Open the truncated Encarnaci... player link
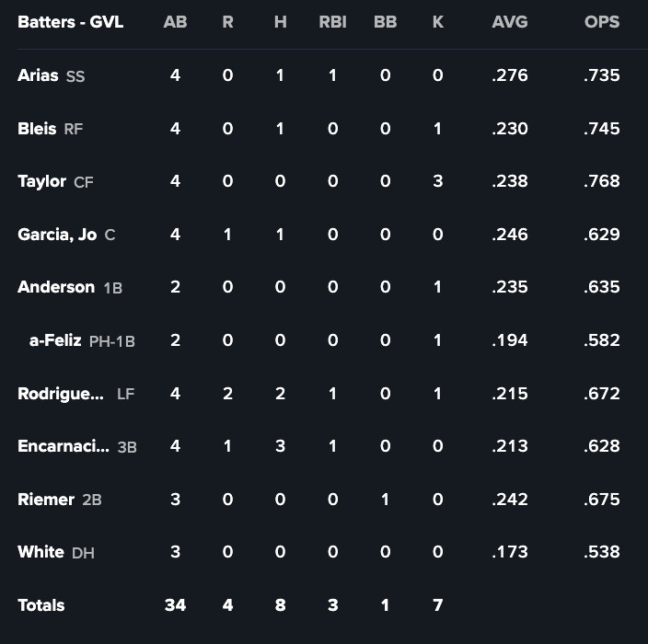Screen dimensions: 648x644 pos(64,446)
